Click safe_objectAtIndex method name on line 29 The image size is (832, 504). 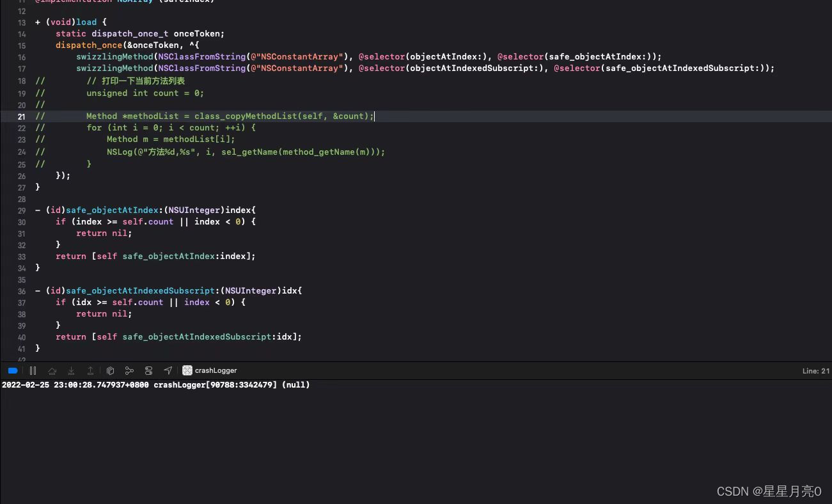(112, 210)
